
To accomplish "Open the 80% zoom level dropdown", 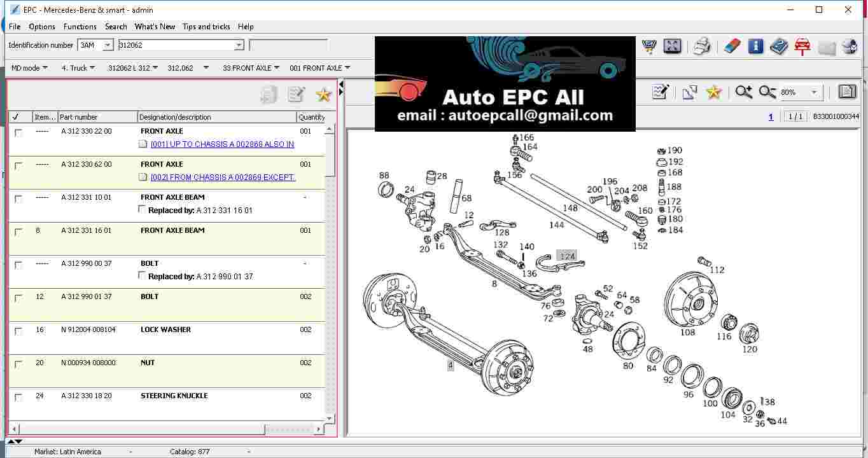I will [814, 93].
